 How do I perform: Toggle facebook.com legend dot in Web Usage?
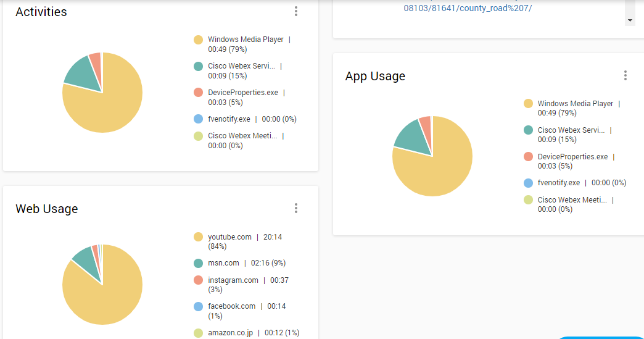coord(199,306)
